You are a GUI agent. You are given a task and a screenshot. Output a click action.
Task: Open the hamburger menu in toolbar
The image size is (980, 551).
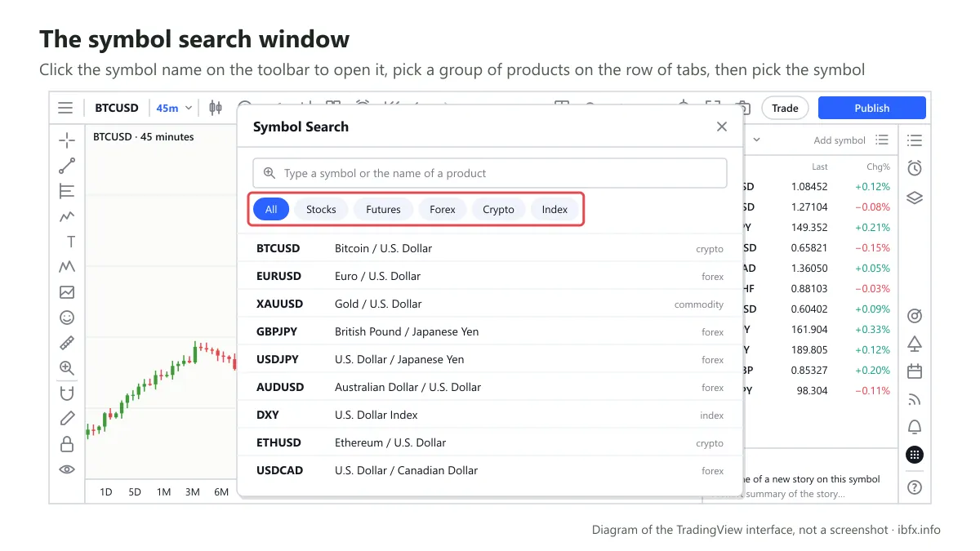tap(65, 108)
